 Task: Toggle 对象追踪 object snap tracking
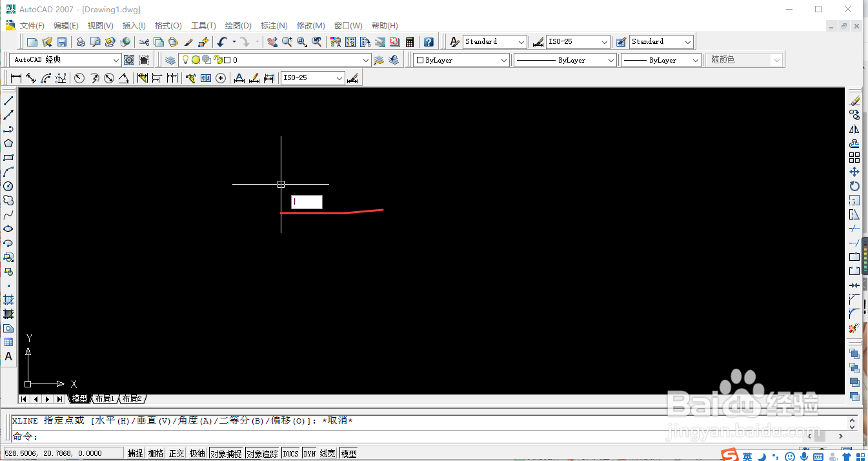click(x=263, y=453)
